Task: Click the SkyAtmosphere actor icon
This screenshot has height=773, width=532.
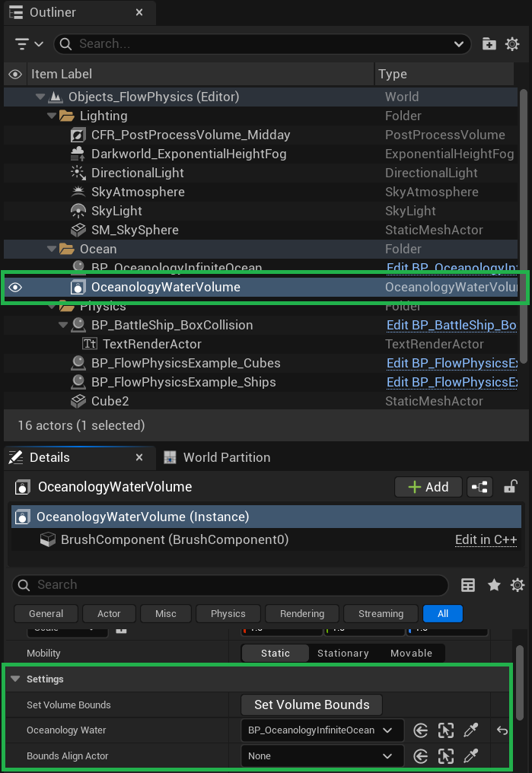Action: point(78,192)
